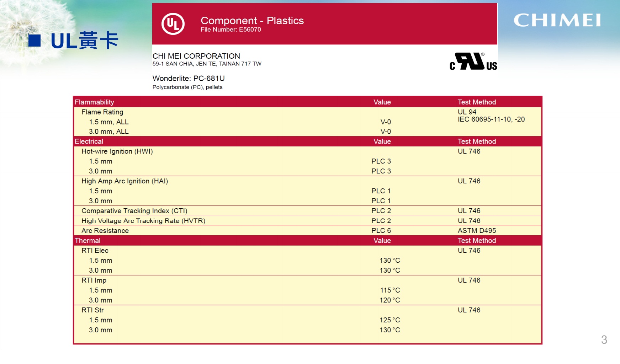Click Test Method header in Electrical section
This screenshot has width=620, height=364.
(x=477, y=141)
